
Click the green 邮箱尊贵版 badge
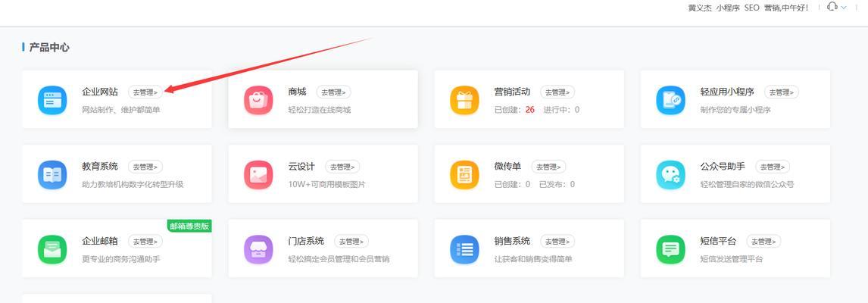189,226
